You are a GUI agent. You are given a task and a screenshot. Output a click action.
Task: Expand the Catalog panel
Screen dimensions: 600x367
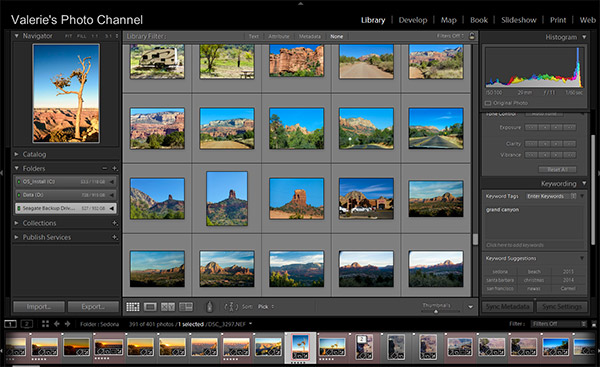16,154
